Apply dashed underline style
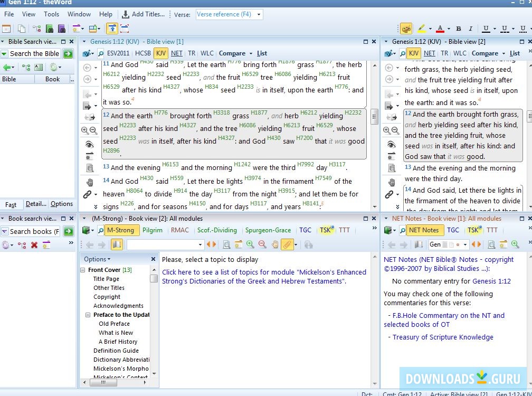 (505, 29)
